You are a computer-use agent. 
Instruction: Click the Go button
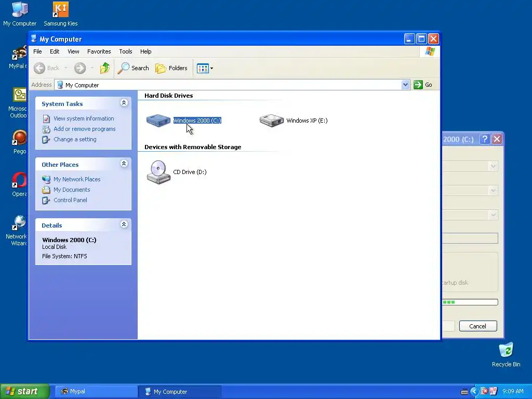pyautogui.click(x=423, y=85)
